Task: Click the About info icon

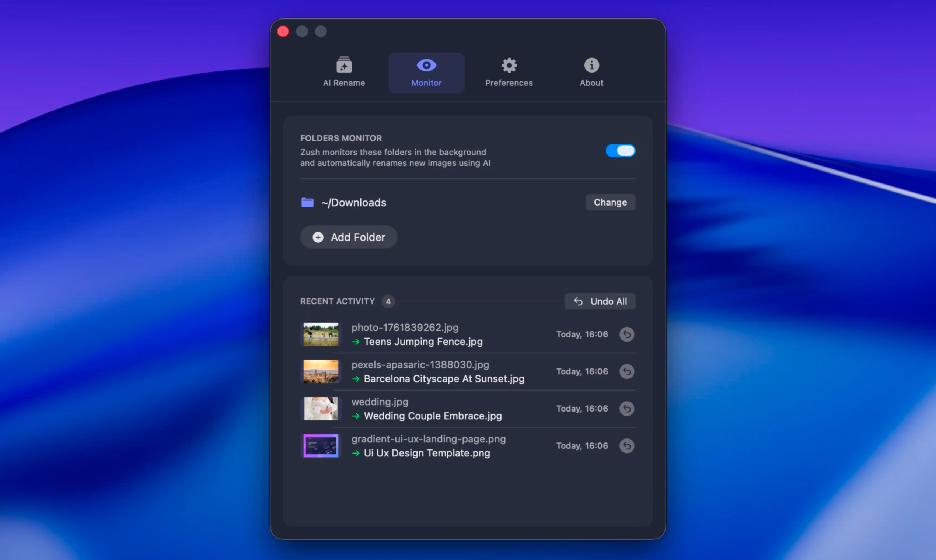Action: pos(591,65)
